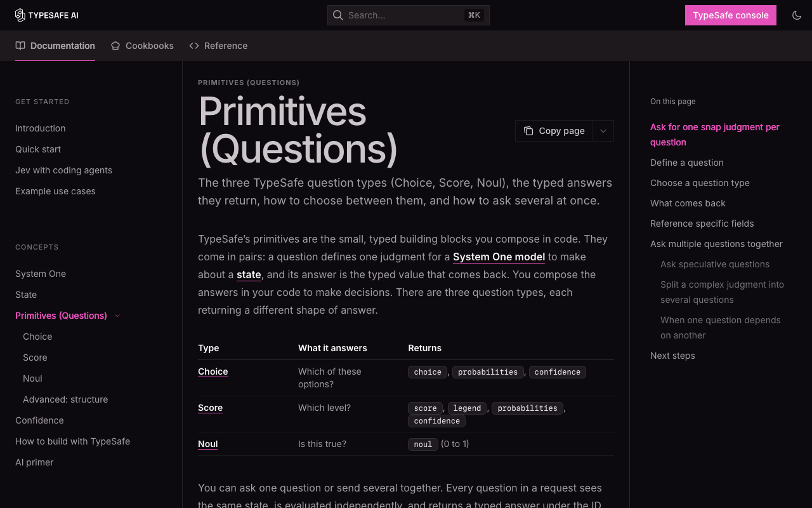The image size is (812, 508).
Task: Focus the Search input field
Action: point(409,15)
